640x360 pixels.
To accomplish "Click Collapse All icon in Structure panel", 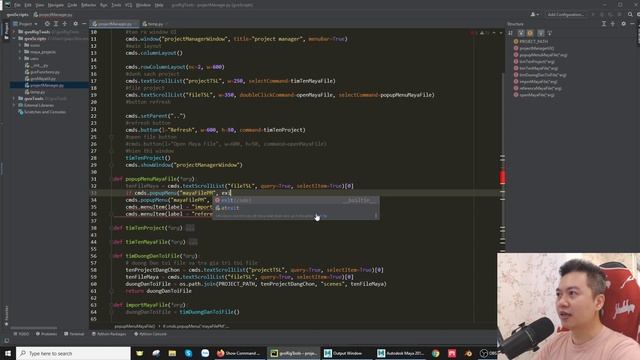I will point(613,24).
